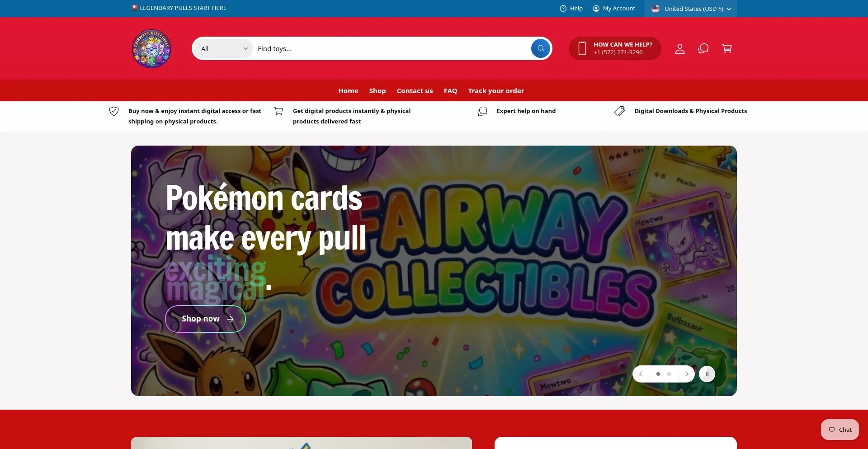
Task: Click the My Account person icon in top bar
Action: pos(596,9)
